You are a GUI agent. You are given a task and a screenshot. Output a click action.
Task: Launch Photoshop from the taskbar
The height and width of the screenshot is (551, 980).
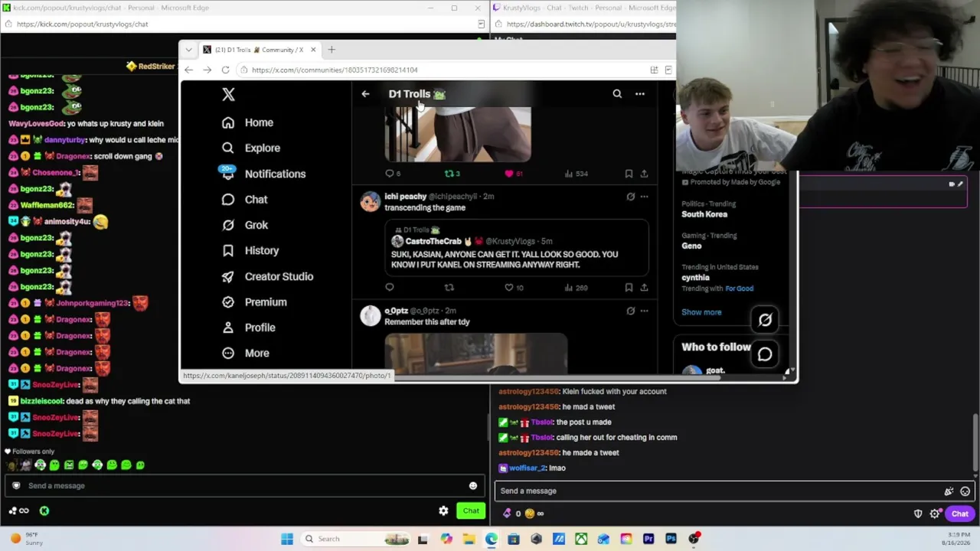[x=671, y=539]
